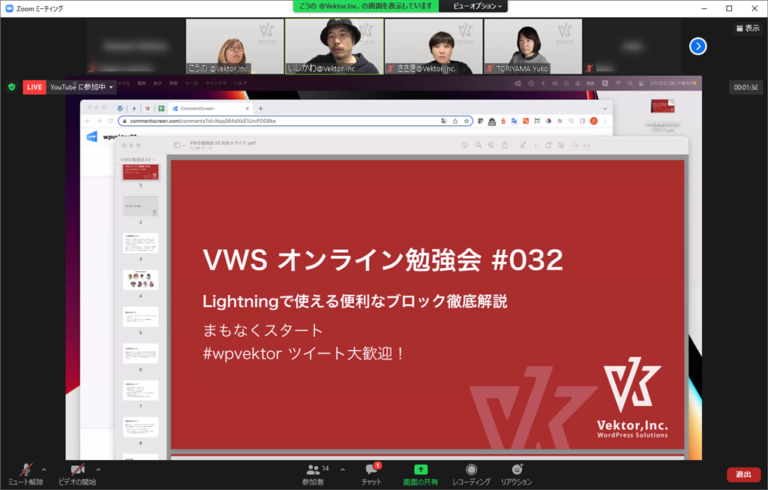This screenshot has height=490, width=768.
Task: Open Chrome three-dot menu
Action: point(605,121)
